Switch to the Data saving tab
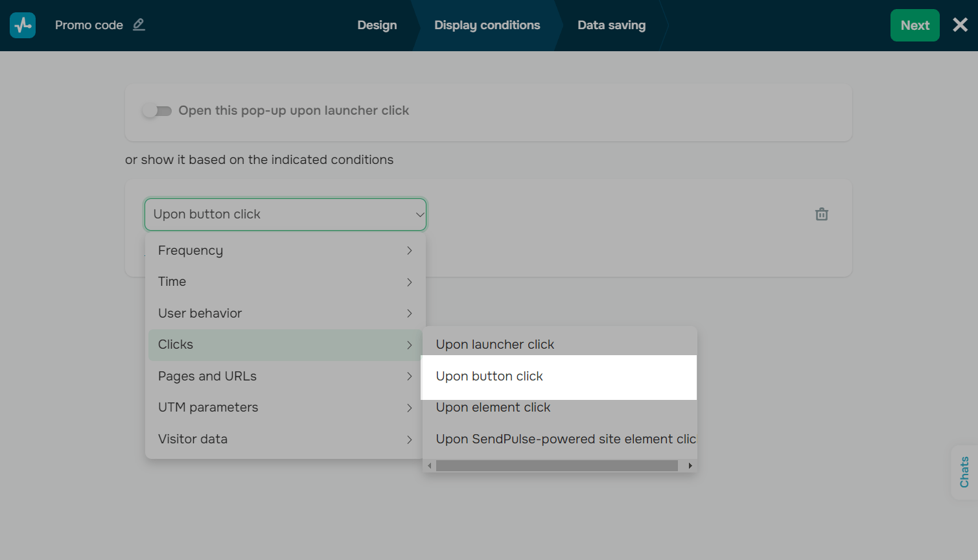 [x=611, y=25]
